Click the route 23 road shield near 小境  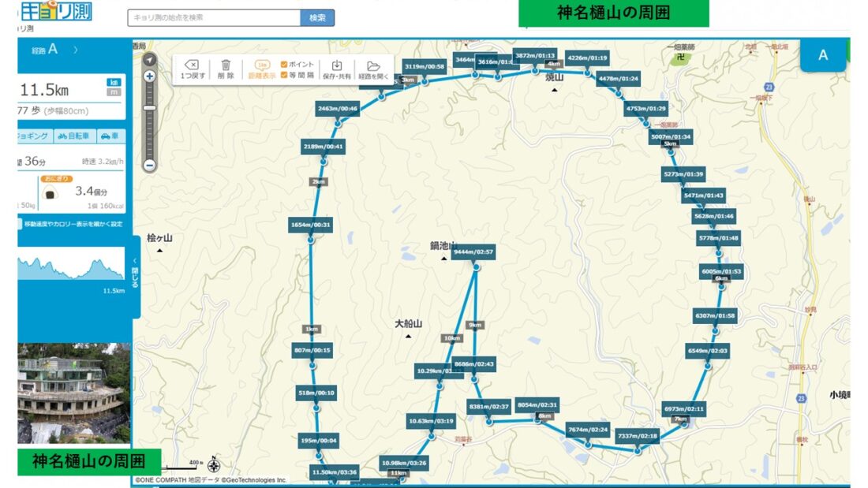coord(800,398)
